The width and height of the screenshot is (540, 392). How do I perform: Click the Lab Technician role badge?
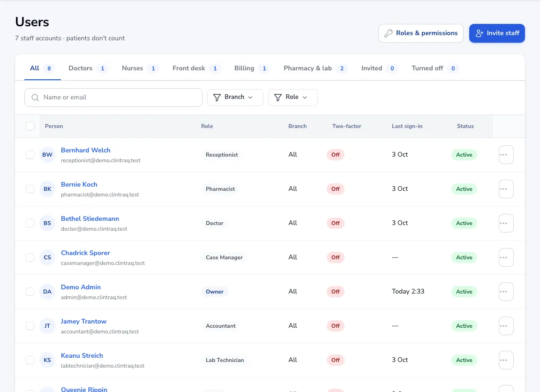coord(225,360)
